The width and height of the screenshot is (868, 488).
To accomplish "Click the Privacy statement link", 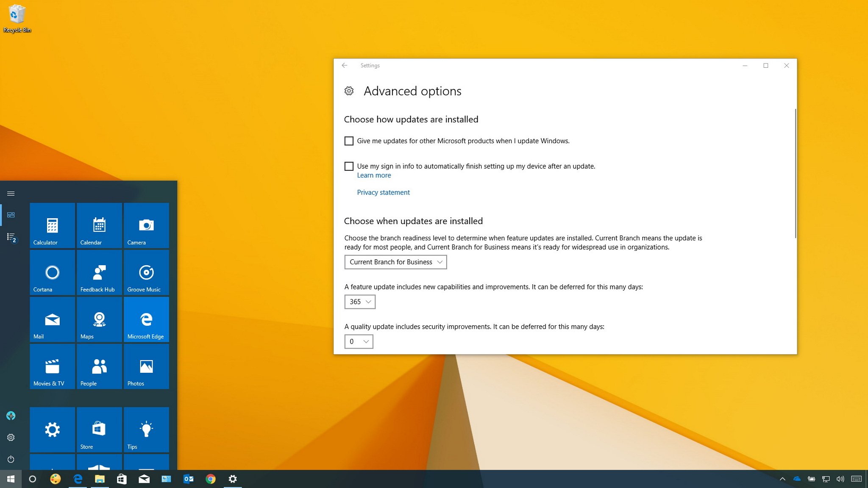I will click(383, 192).
